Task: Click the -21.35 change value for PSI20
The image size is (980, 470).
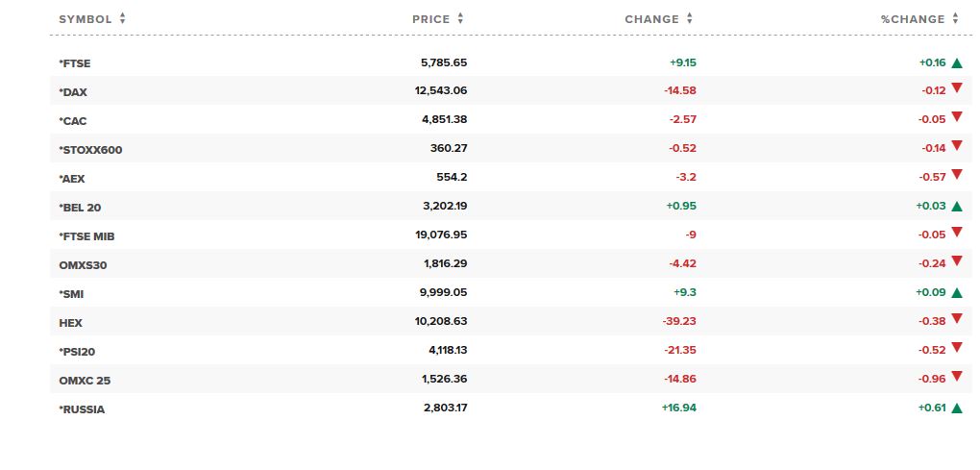Action: (680, 350)
